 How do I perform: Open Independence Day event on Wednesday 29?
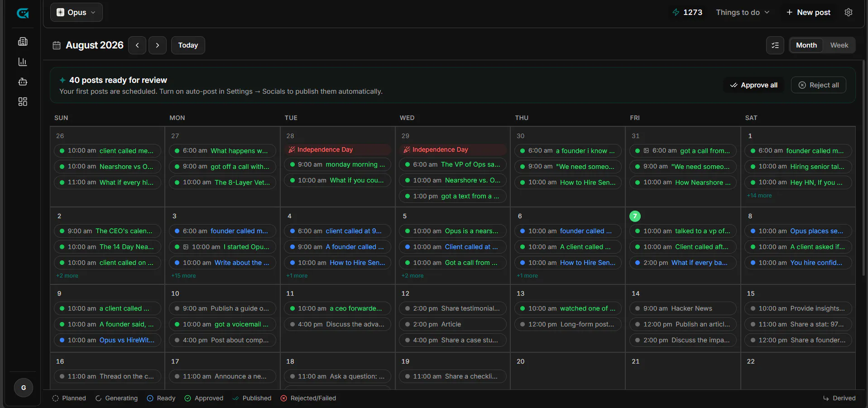453,149
